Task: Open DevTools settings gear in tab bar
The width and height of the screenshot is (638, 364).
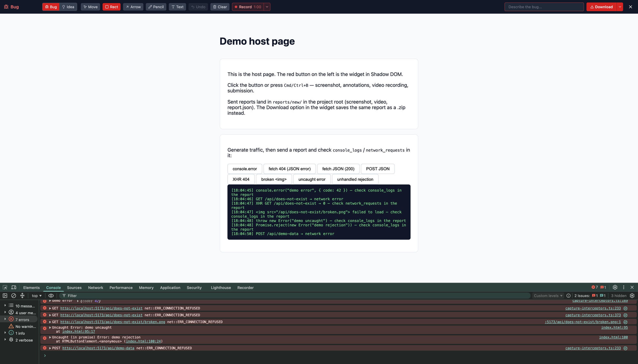Action: [615, 287]
